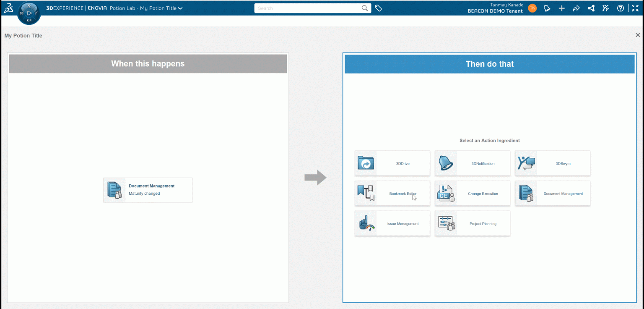
Task: Click the 3DSwym chat bubbles icon
Action: tap(526, 163)
